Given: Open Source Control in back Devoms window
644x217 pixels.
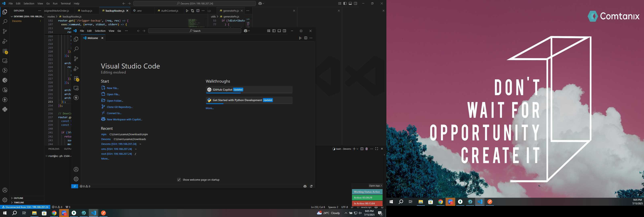Looking at the screenshot, I should [x=5, y=32].
